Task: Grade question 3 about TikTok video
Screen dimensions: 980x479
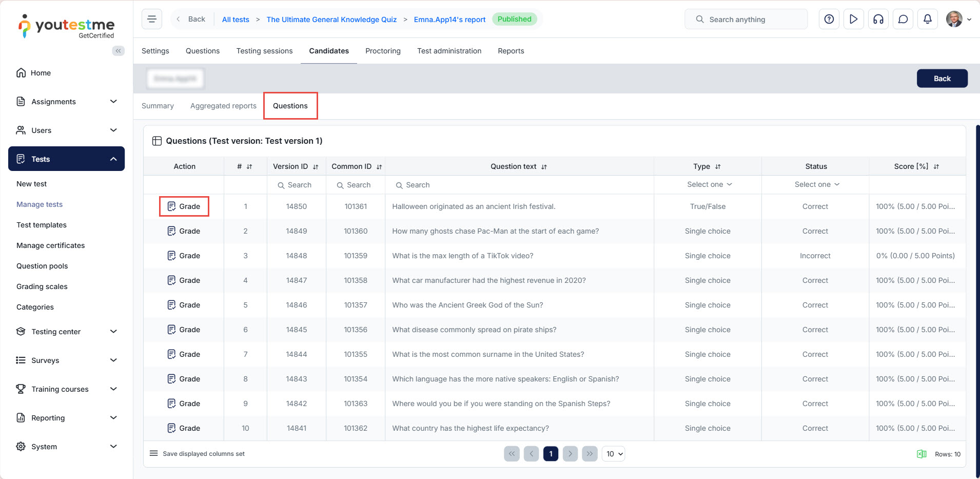Action: pyautogui.click(x=184, y=256)
